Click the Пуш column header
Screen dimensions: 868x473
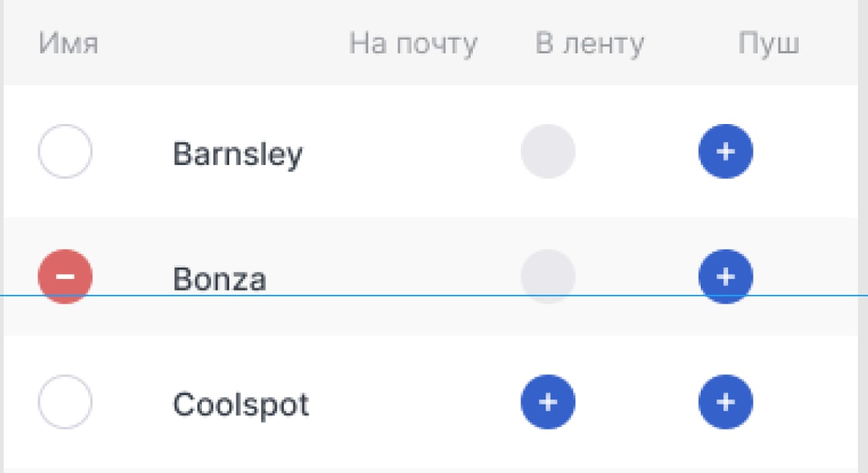click(x=769, y=45)
